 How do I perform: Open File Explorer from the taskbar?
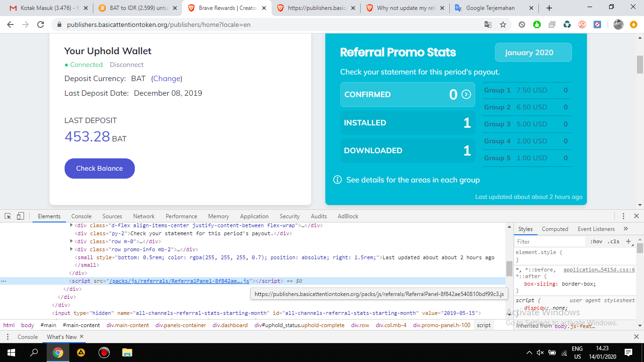[127, 352]
